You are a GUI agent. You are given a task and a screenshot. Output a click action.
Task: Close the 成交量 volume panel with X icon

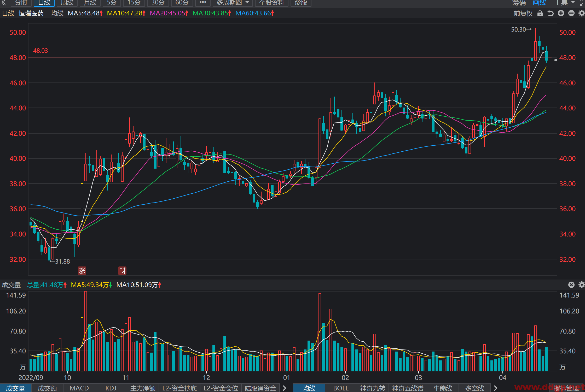coord(571,285)
